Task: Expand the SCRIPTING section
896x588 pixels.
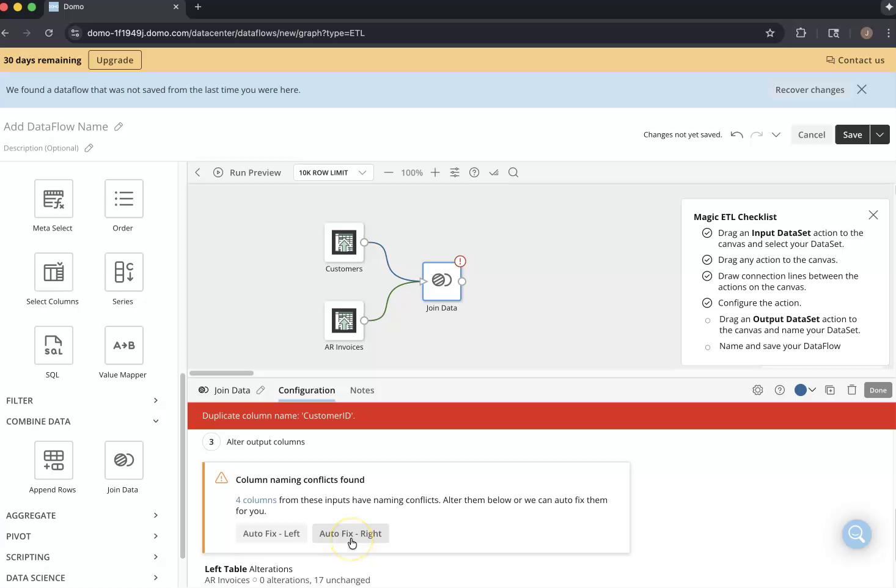Action: pos(83,557)
